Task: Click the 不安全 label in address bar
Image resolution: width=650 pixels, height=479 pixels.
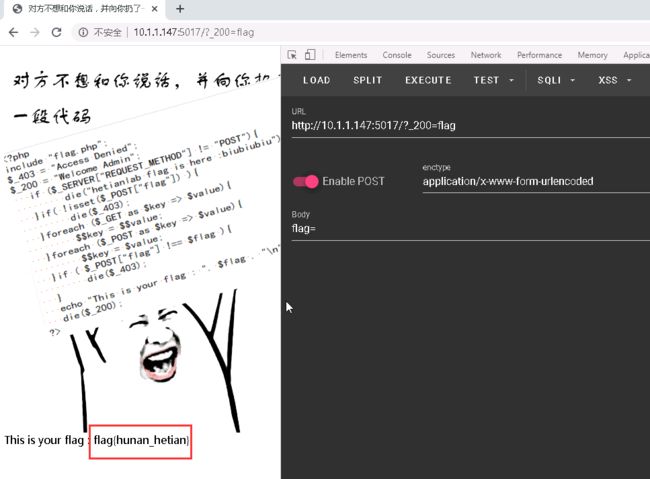Action: pyautogui.click(x=107, y=32)
